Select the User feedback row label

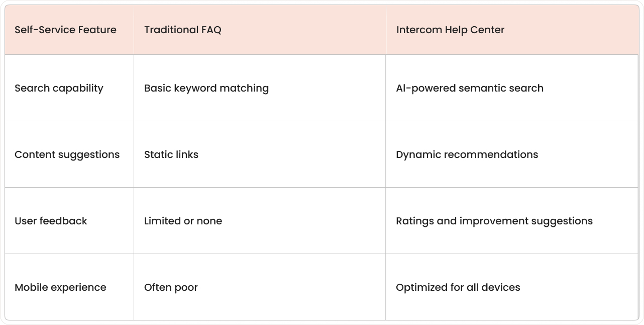pyautogui.click(x=69, y=221)
